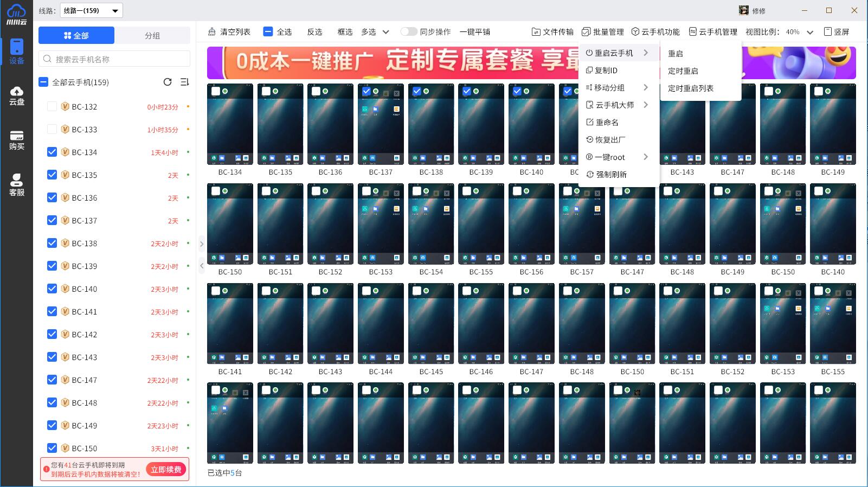
Task: Click the 一键平铺 tile button
Action: 474,32
